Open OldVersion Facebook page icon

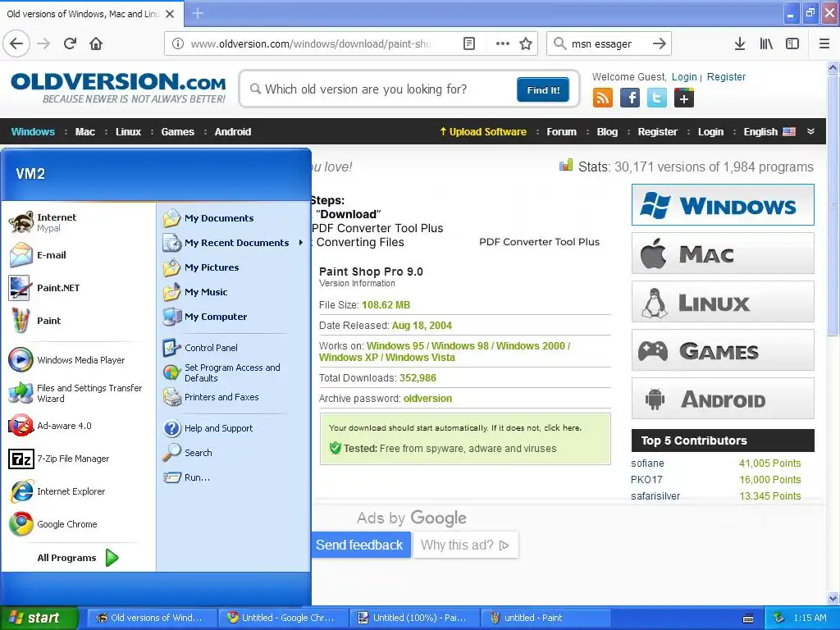point(630,98)
